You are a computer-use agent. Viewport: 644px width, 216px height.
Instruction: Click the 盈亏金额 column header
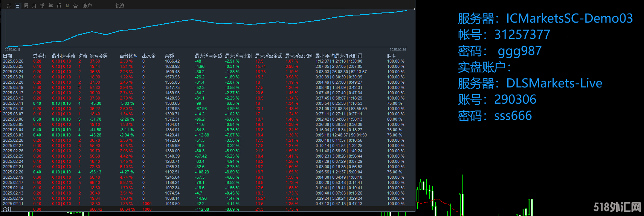coord(98,56)
